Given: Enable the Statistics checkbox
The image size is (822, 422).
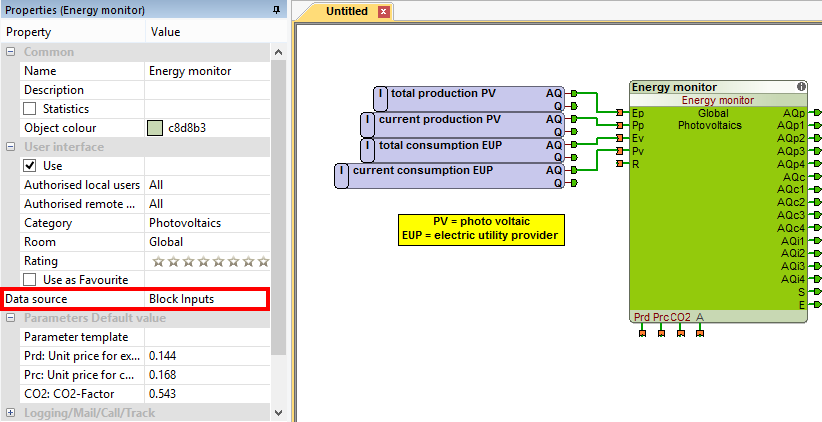Looking at the screenshot, I should click(30, 109).
